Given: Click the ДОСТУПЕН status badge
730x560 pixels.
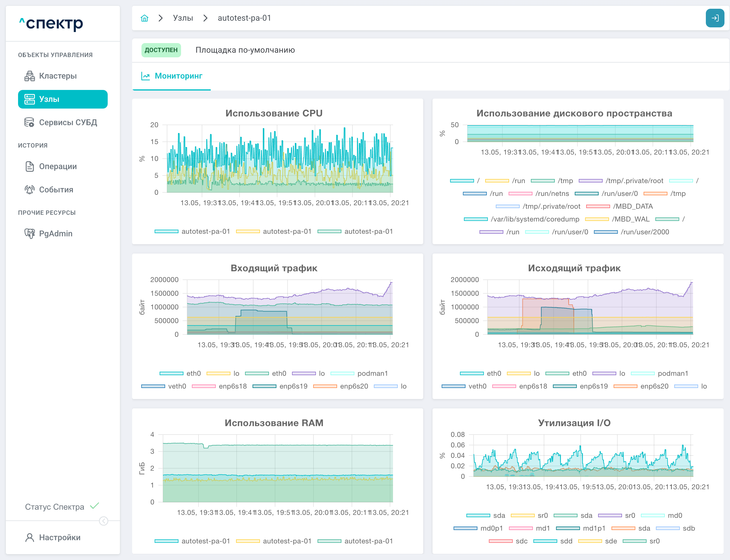Looking at the screenshot, I should (x=161, y=50).
